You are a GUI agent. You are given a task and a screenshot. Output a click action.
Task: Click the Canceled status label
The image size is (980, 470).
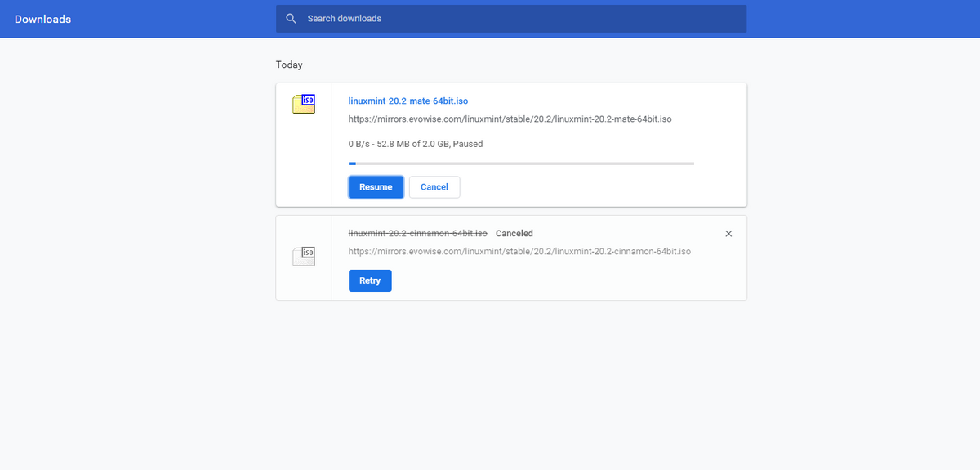click(514, 234)
